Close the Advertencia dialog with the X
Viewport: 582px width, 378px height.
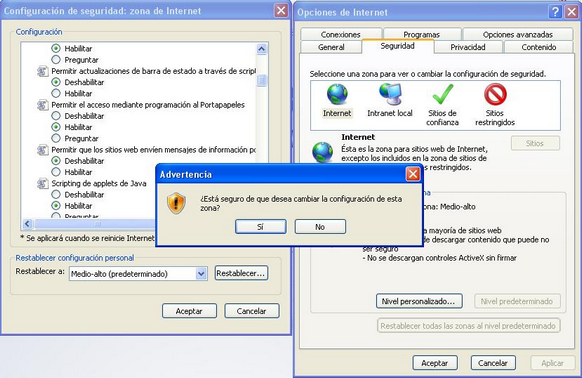[x=413, y=174]
